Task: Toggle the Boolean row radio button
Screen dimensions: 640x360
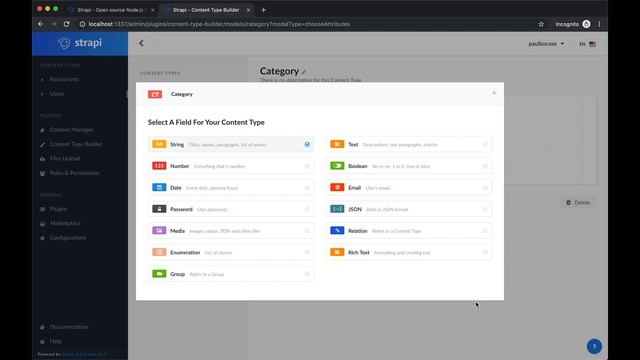Action: [485, 166]
